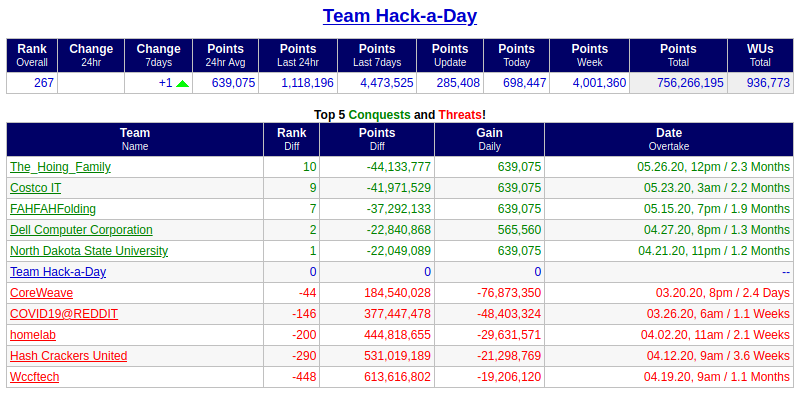Click the points week value 4,001,360
This screenshot has width=800, height=399.
(x=599, y=83)
